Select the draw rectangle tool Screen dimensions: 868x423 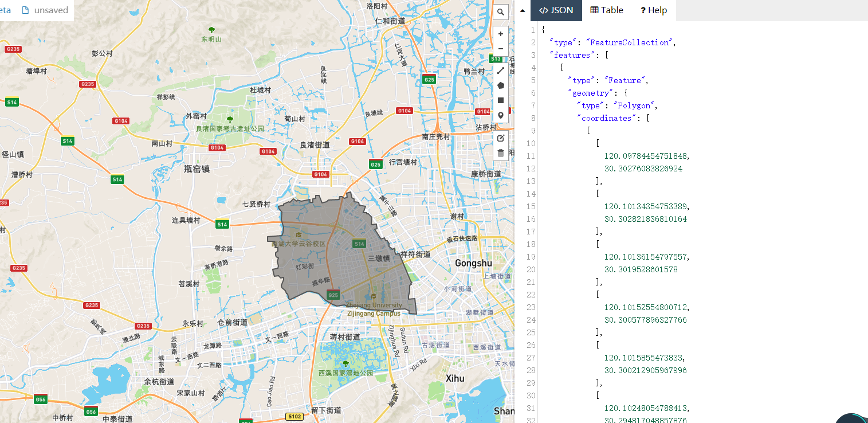click(500, 100)
